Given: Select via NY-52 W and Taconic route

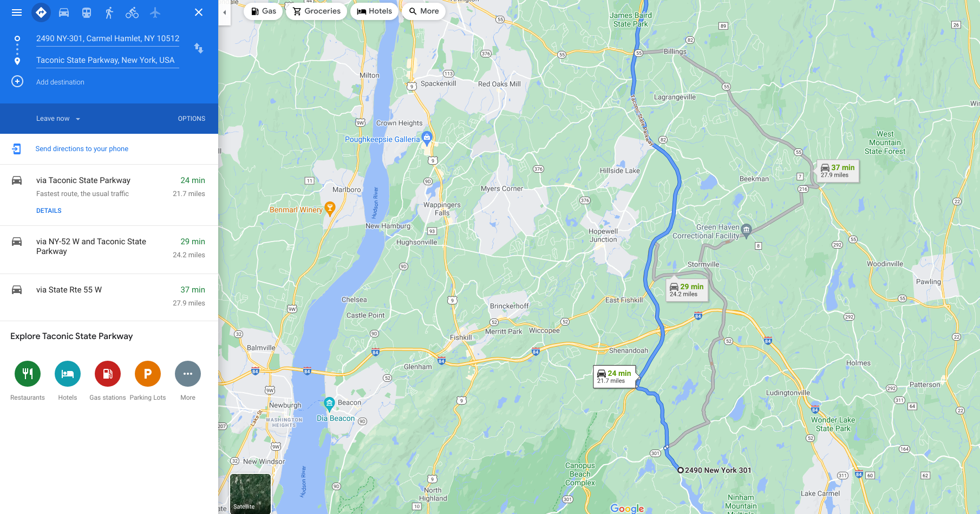Looking at the screenshot, I should (109, 249).
